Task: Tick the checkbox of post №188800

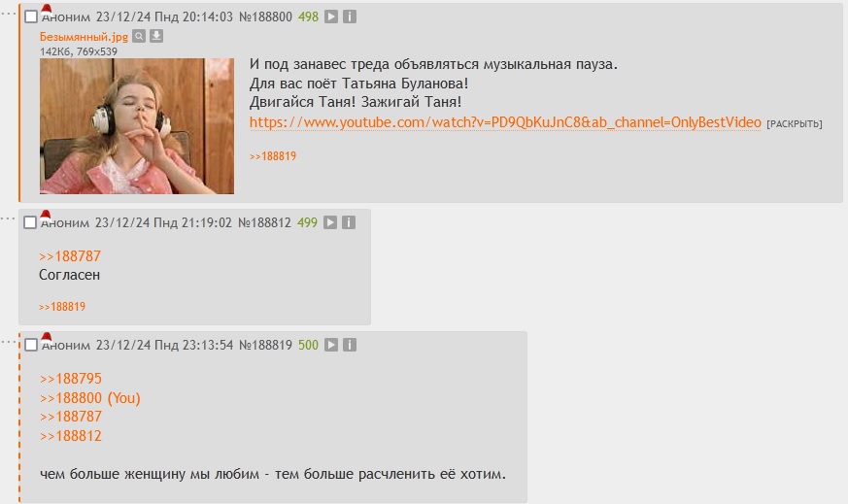Action: point(31,17)
